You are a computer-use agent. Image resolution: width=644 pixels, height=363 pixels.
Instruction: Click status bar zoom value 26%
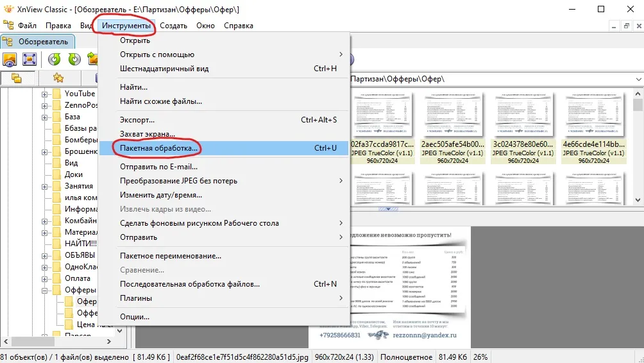pos(480,357)
